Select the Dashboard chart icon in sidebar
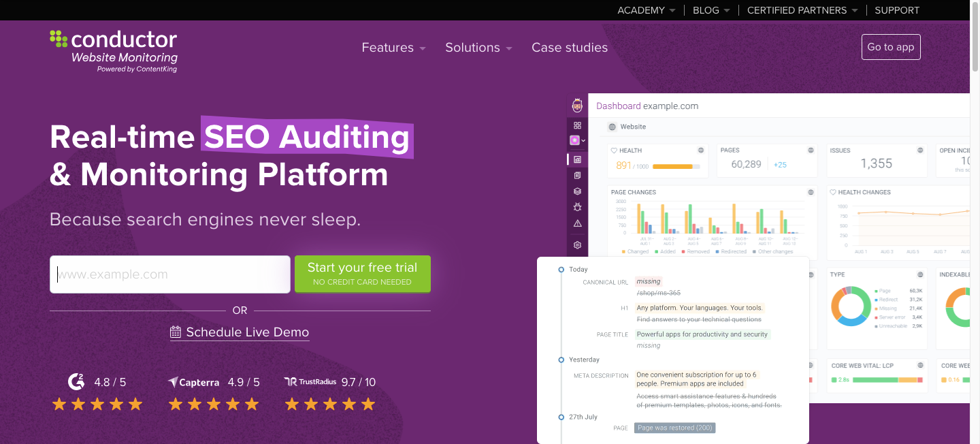Image resolution: width=980 pixels, height=444 pixels. point(577,159)
